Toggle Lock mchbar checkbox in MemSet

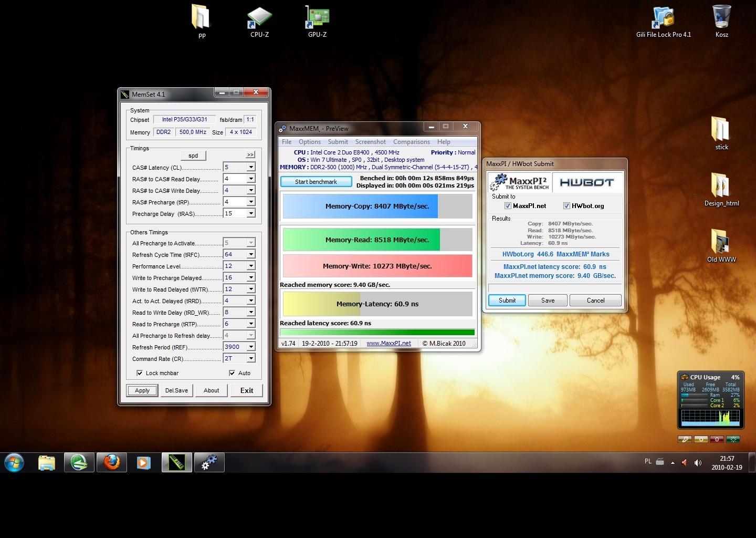(x=140, y=373)
